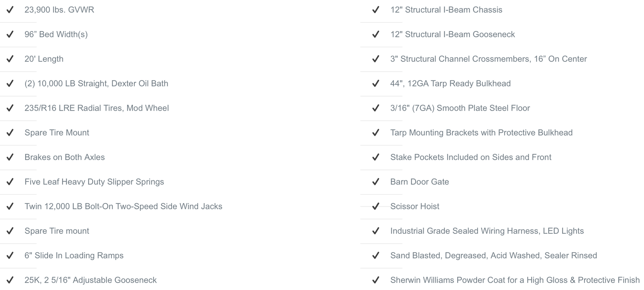Click the checkmark beside 12" Structural I-Beam Chassis
The image size is (644, 290).
pos(376,10)
